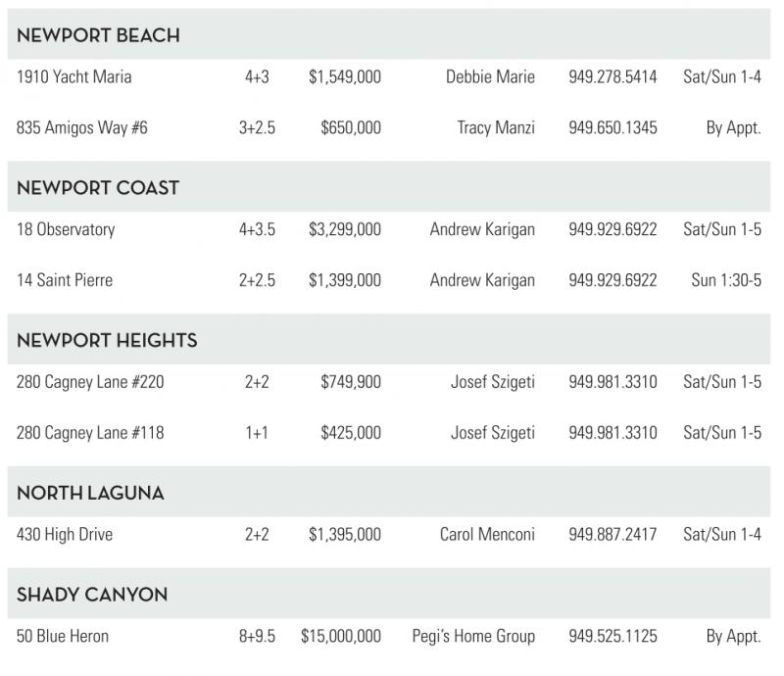
Task: Click the 14 Saint Pierre address
Action: [65, 280]
